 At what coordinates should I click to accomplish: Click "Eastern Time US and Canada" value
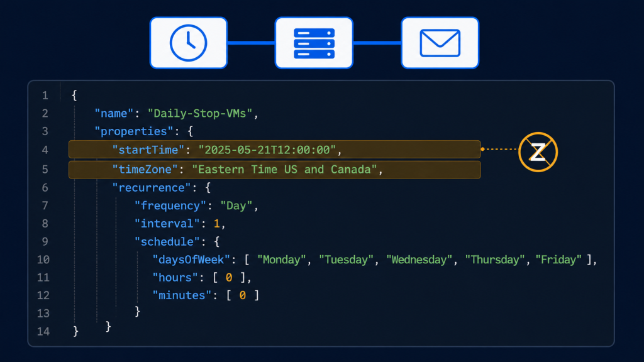point(285,169)
